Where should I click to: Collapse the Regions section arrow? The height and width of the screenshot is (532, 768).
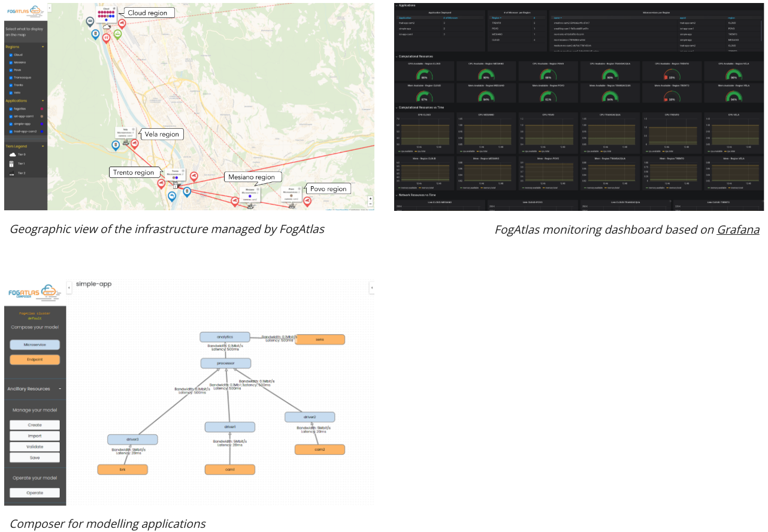pos(43,46)
